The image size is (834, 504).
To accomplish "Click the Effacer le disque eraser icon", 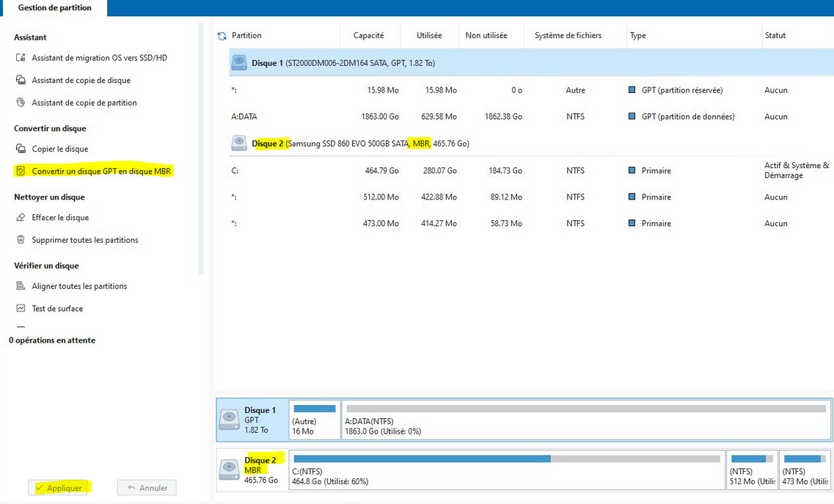I will [x=21, y=217].
